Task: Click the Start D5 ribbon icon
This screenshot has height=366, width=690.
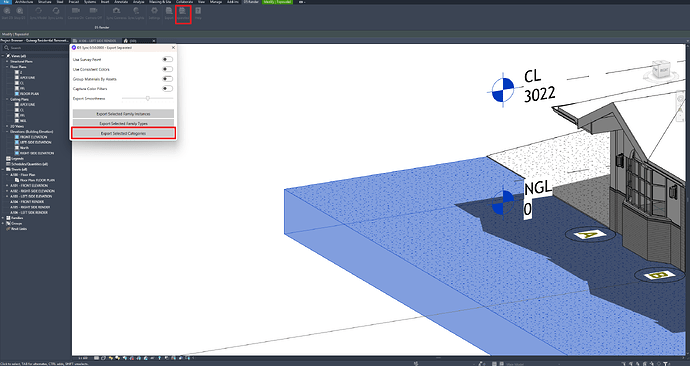Action: [7, 11]
